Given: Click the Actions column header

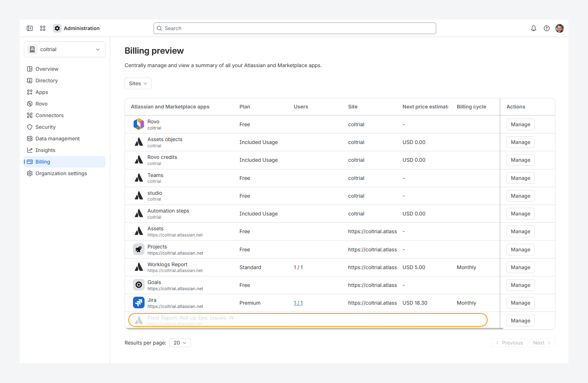Looking at the screenshot, I should [x=516, y=107].
